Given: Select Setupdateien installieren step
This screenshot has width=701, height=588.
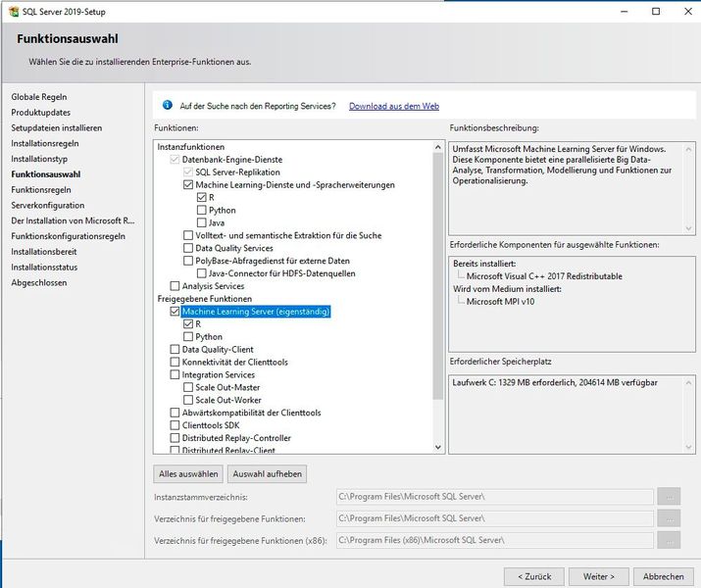Looking at the screenshot, I should pos(57,127).
